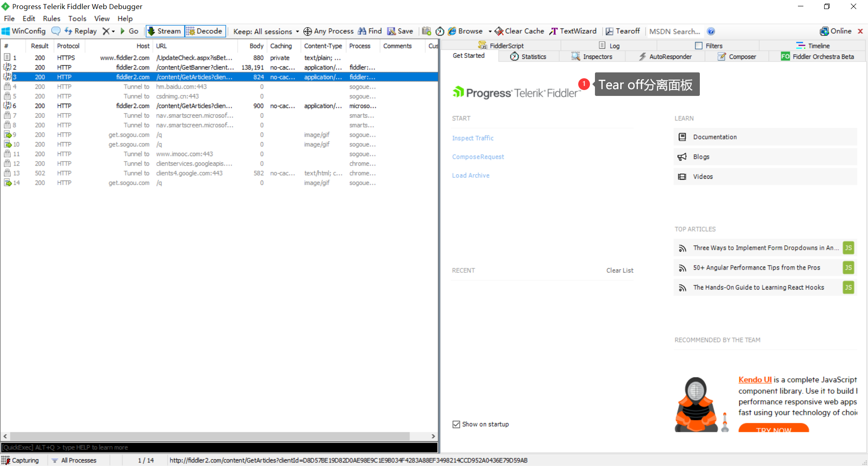Click in the MSDN Search field
This screenshot has width=868, height=466.
(675, 31)
